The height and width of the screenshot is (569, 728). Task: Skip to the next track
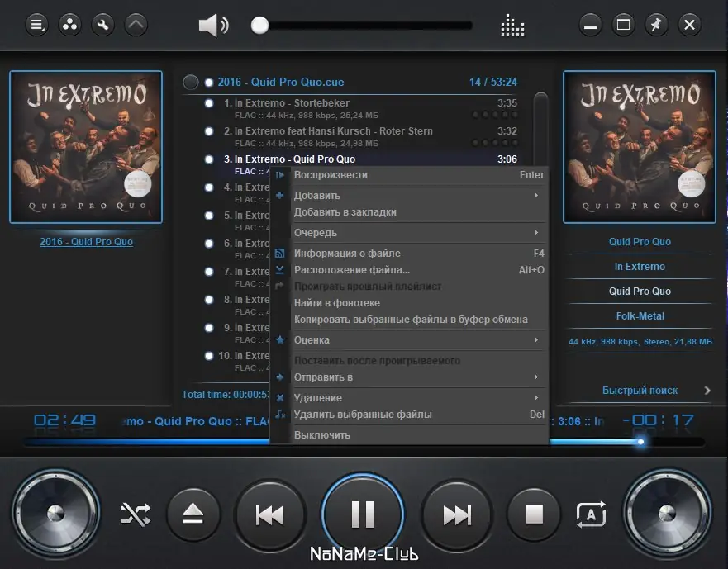[457, 514]
